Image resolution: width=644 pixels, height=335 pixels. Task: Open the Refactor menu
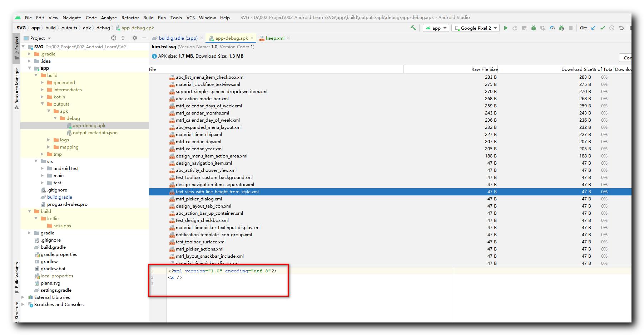point(130,18)
